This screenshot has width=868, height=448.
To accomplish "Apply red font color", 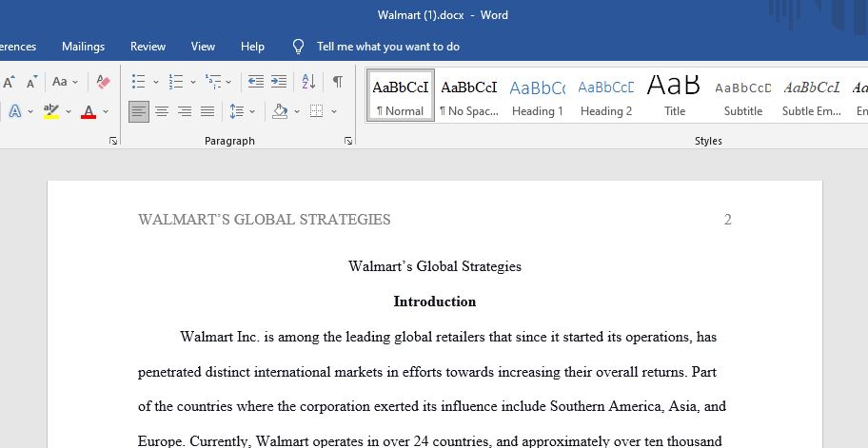I will click(x=88, y=111).
